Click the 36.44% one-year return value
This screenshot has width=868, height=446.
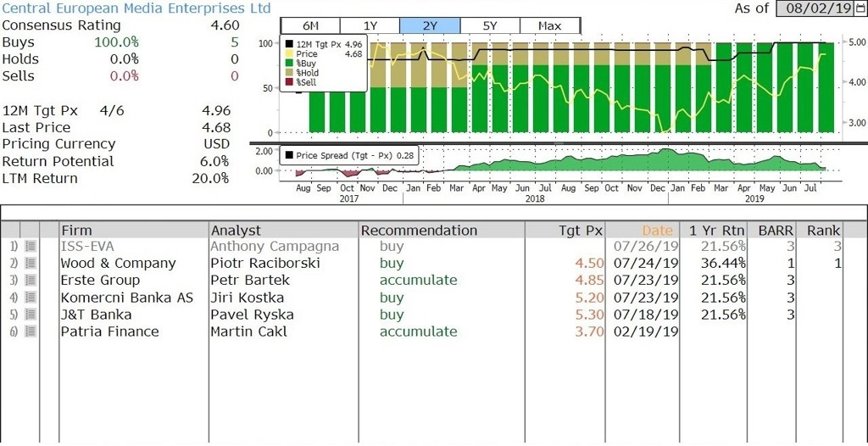click(x=723, y=263)
